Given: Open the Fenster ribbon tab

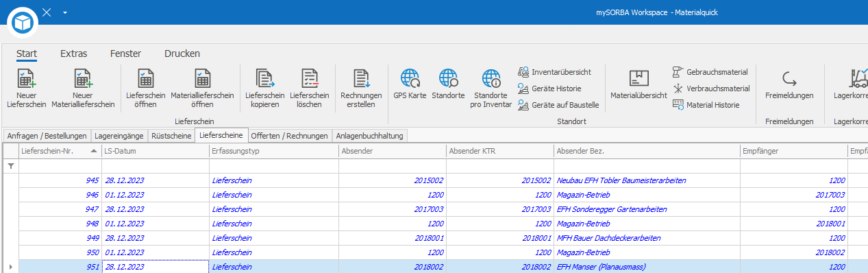Looking at the screenshot, I should tap(125, 54).
